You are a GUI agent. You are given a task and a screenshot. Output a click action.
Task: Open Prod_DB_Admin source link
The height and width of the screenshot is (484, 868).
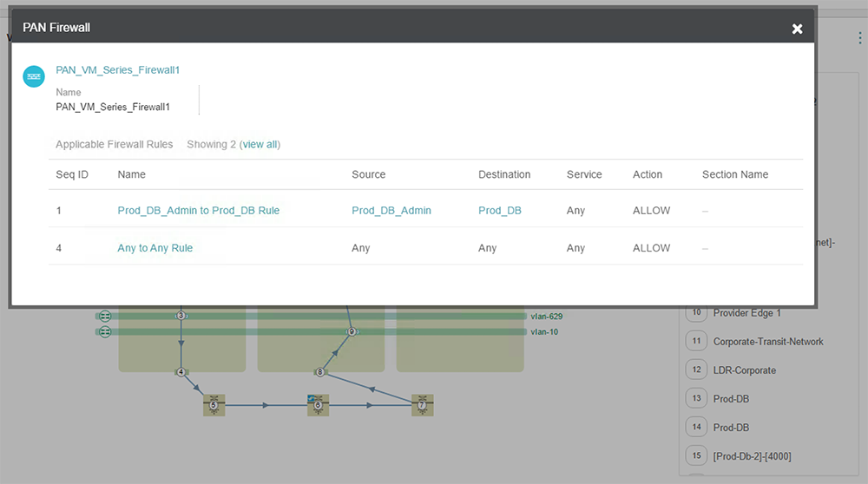(391, 210)
